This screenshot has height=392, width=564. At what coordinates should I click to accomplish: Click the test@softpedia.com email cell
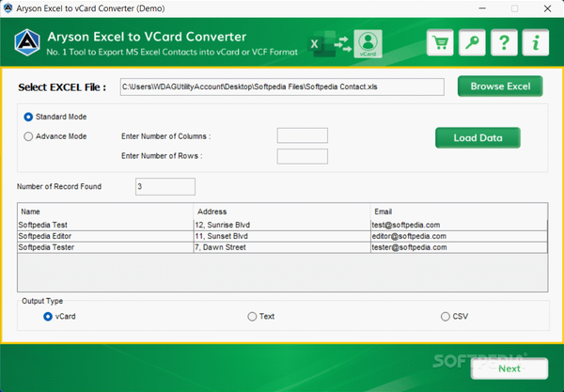(459, 225)
